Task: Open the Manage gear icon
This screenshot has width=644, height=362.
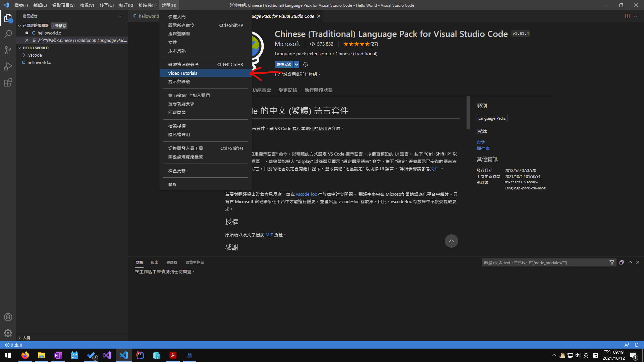Action: tap(8, 333)
